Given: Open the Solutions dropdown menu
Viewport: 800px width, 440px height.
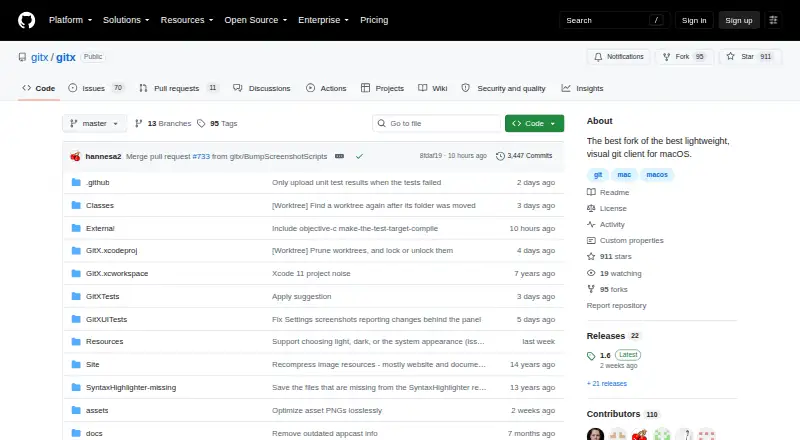Looking at the screenshot, I should pos(126,20).
